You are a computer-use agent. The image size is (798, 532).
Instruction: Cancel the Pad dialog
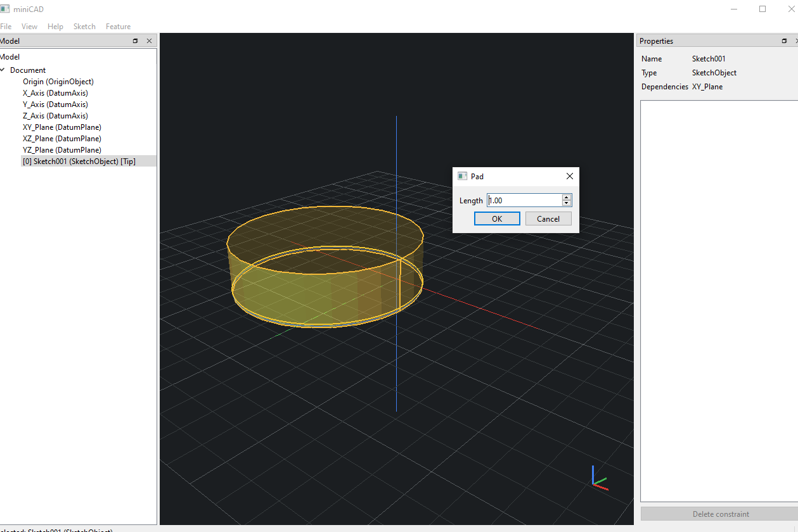[x=548, y=218]
